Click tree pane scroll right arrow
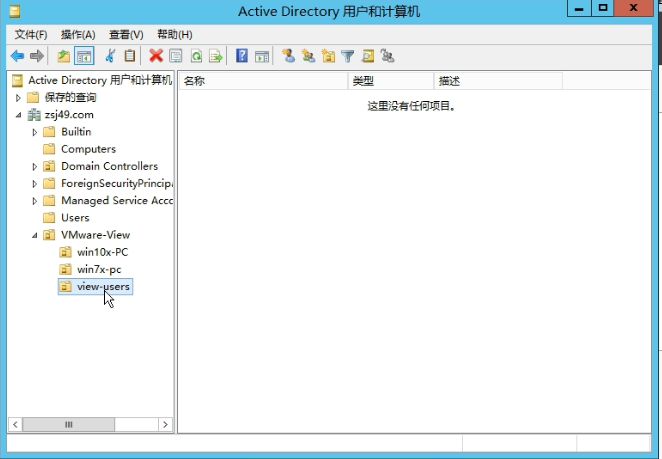The image size is (662, 459). pos(165,424)
